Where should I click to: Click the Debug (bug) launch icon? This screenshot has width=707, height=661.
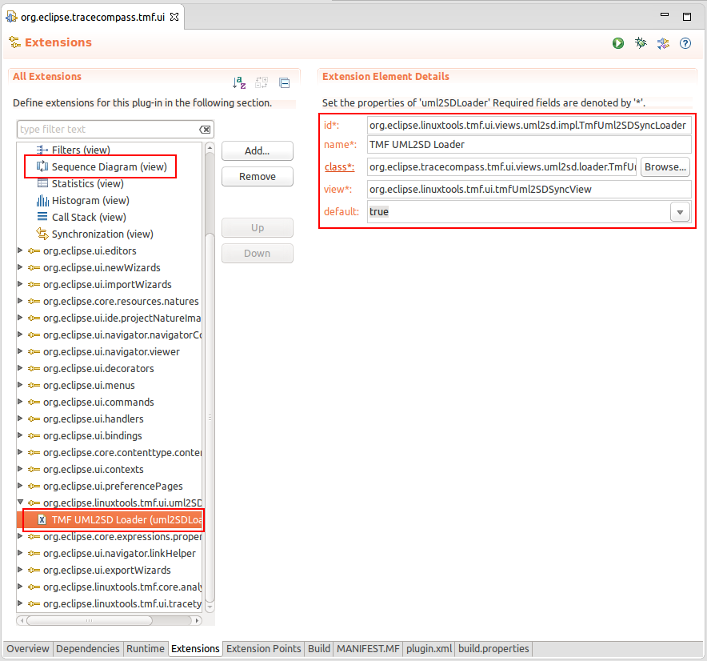641,43
